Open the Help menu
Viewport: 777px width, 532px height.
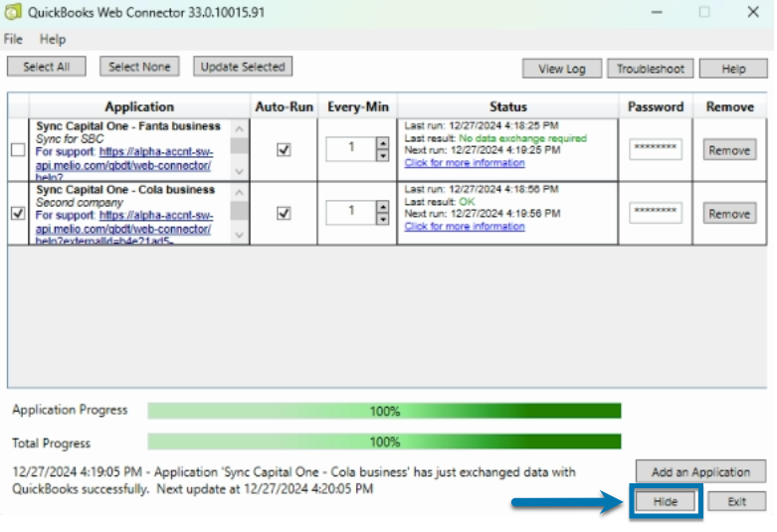53,39
